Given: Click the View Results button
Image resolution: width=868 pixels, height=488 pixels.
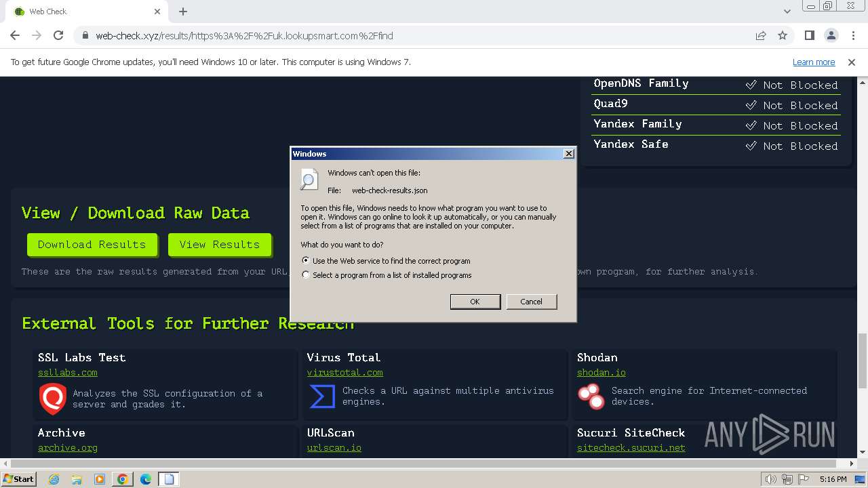Looking at the screenshot, I should click(x=219, y=245).
